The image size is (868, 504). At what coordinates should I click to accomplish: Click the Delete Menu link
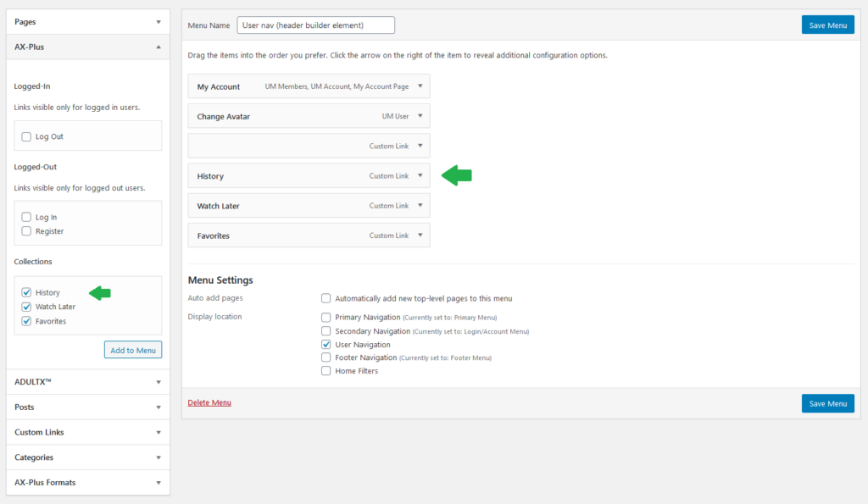[209, 402]
